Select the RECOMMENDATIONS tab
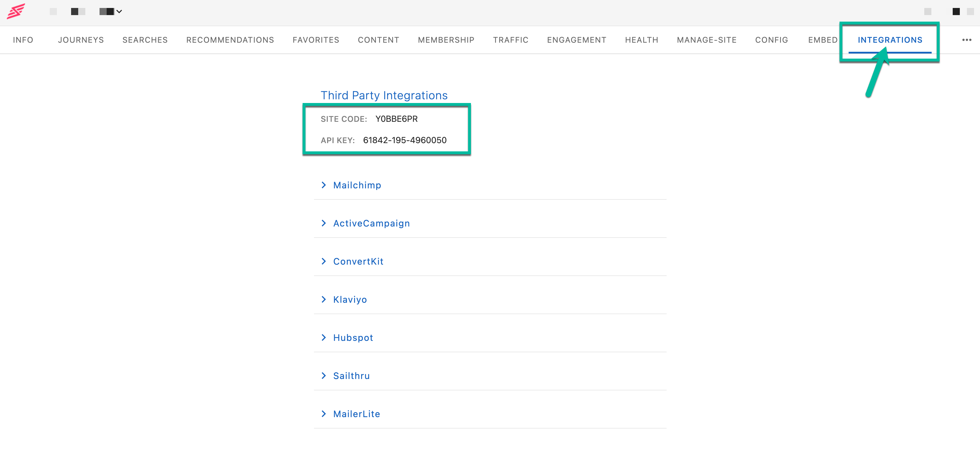This screenshot has width=980, height=449. click(x=230, y=40)
